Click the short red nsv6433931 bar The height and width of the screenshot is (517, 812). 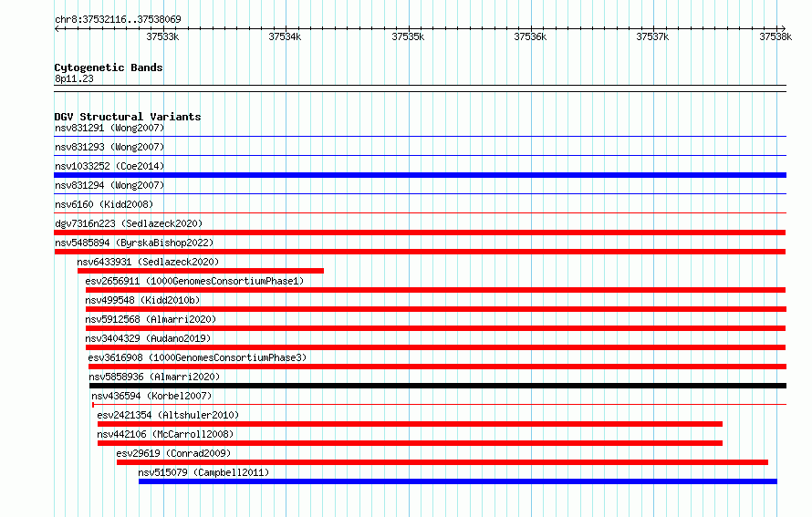201,271
